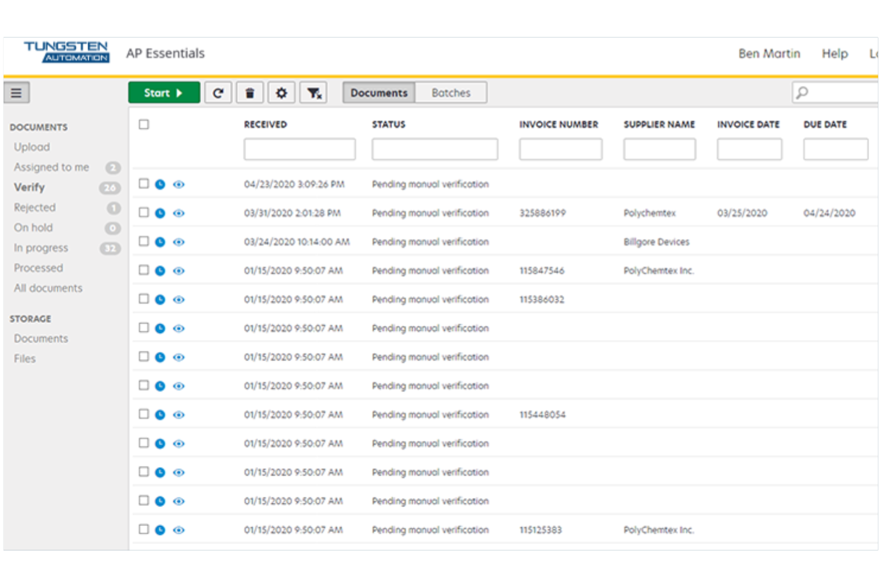Click due date 04/24/2020 cell
Image resolution: width=882 pixels, height=588 pixels.
point(829,213)
